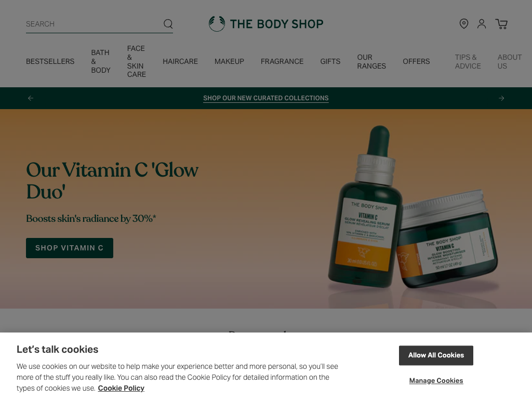Allow all cookies
This screenshot has height=399, width=532.
436,355
